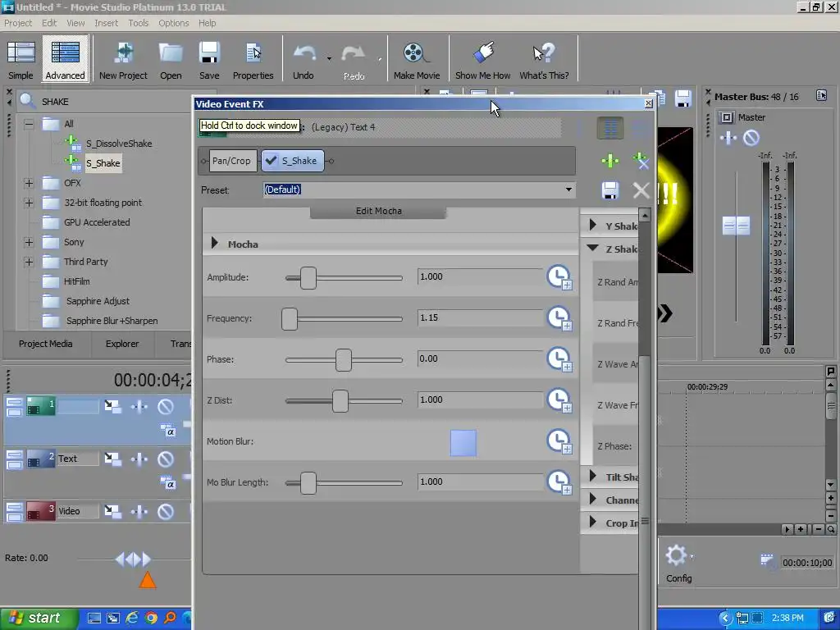Toggle the Motion Blur checkbox

463,443
